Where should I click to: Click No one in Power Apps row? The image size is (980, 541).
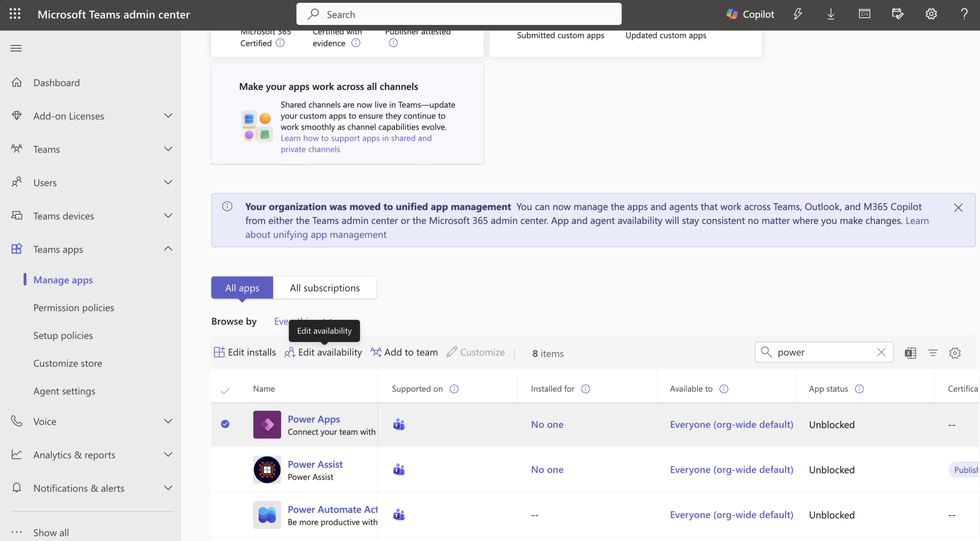[547, 424]
